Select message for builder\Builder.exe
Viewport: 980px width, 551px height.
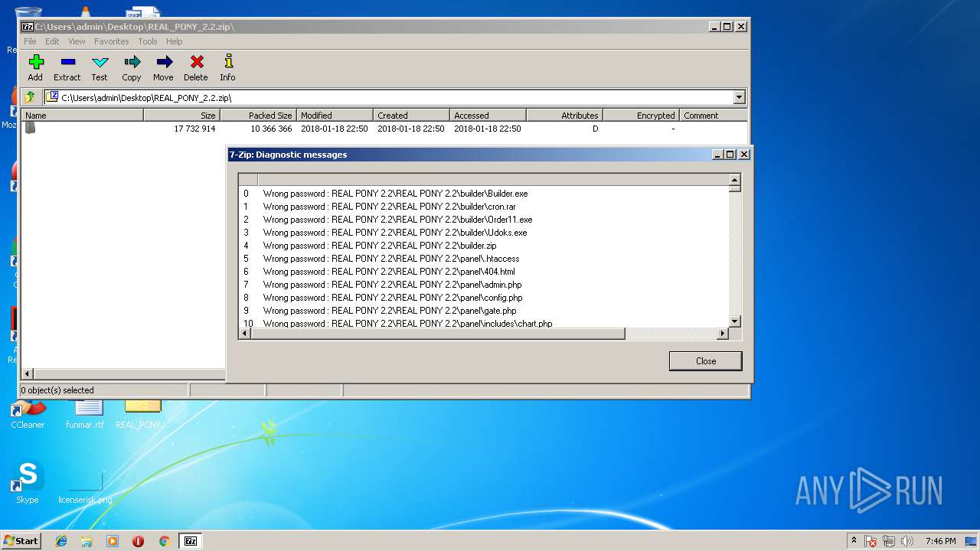484,194
